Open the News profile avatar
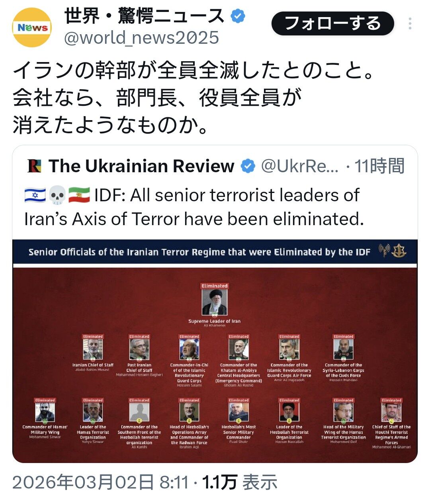This screenshot has width=430, height=504. point(32,27)
